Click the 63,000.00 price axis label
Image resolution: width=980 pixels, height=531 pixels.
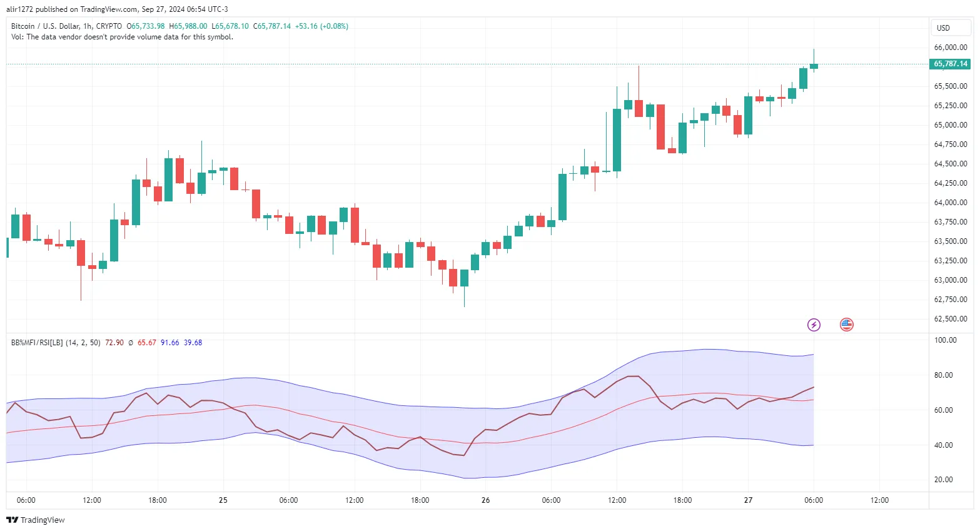tap(951, 280)
